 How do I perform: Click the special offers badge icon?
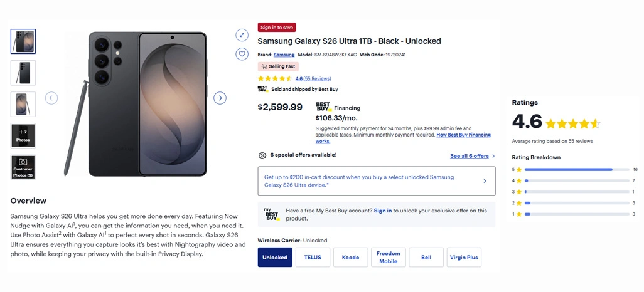(262, 155)
